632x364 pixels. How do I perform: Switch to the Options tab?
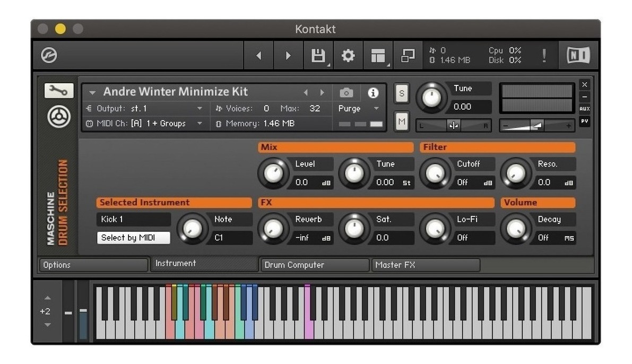tap(93, 265)
